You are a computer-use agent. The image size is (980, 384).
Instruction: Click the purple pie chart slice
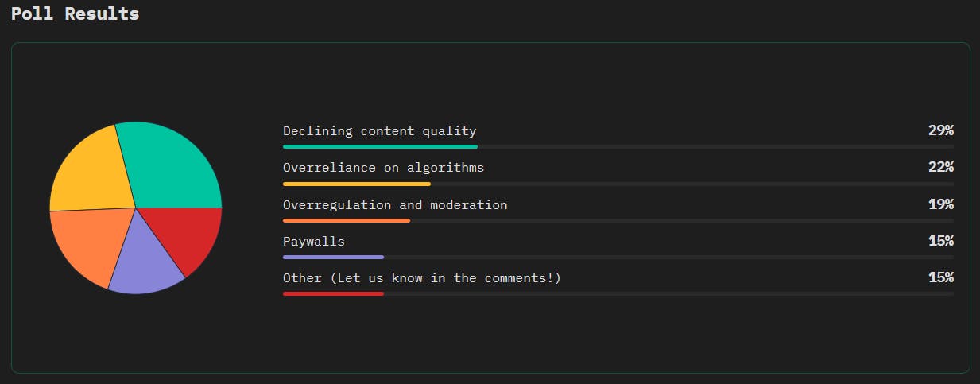point(141,258)
